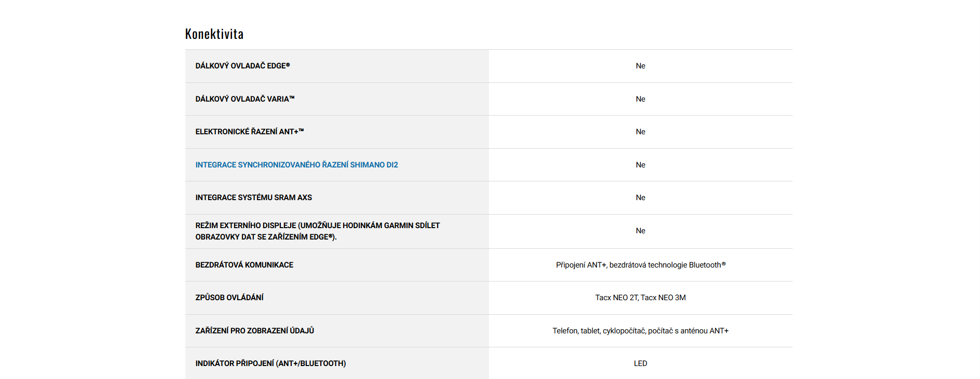This screenshot has height=379, width=980.
Task: Click the Konektivita section heading
Action: click(214, 34)
